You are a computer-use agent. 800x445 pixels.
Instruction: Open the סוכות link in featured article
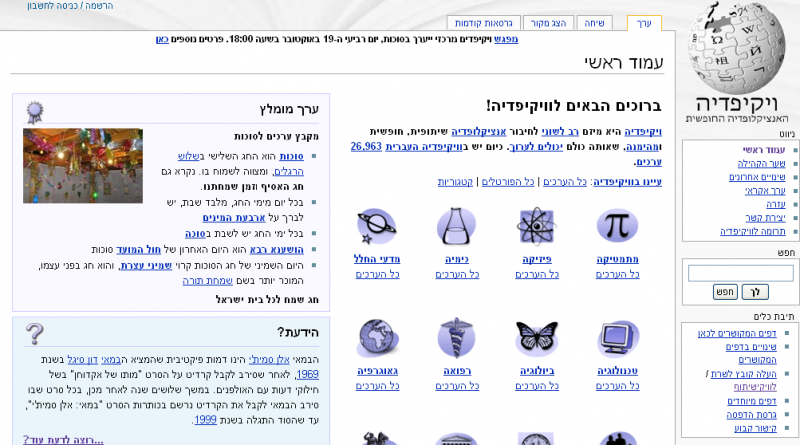click(291, 156)
